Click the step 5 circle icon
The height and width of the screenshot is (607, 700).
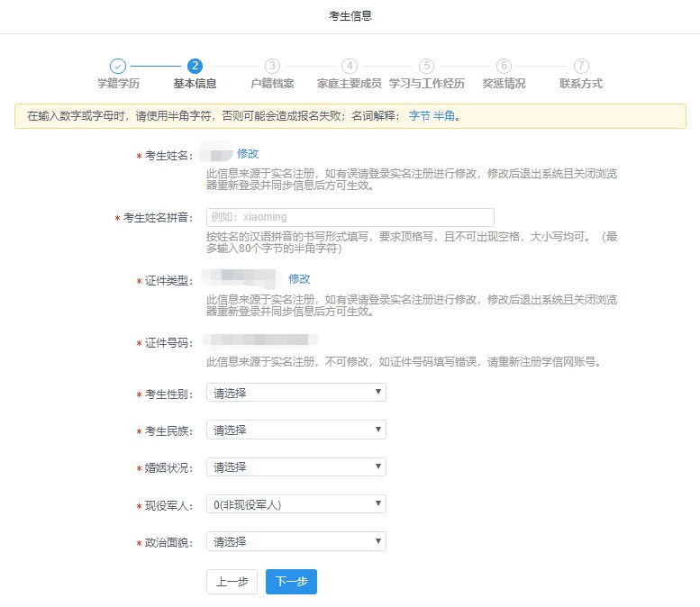pyautogui.click(x=427, y=66)
